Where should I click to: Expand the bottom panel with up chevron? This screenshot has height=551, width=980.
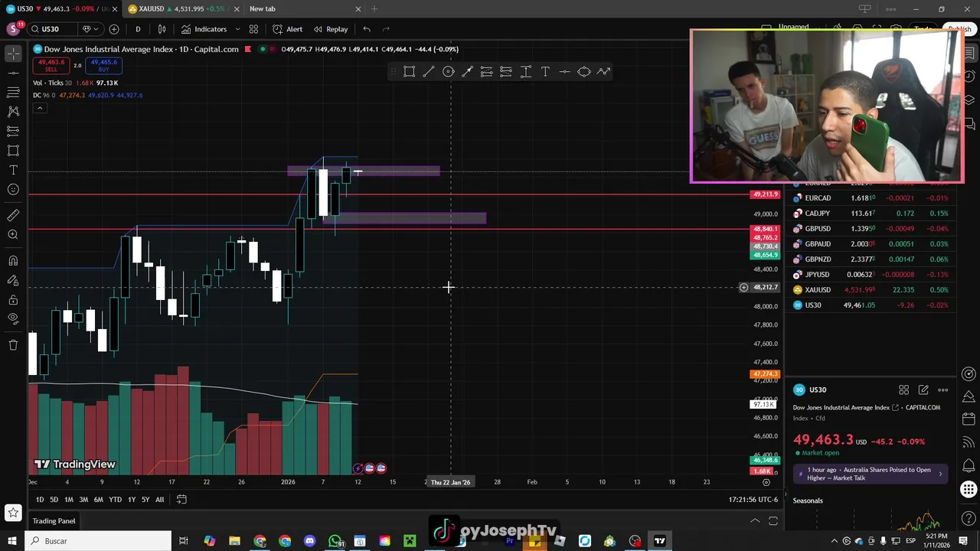(755, 521)
